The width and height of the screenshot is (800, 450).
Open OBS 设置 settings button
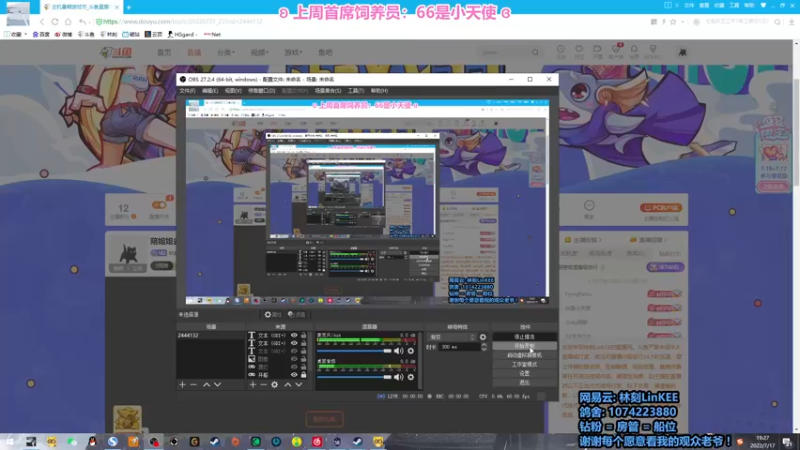524,373
